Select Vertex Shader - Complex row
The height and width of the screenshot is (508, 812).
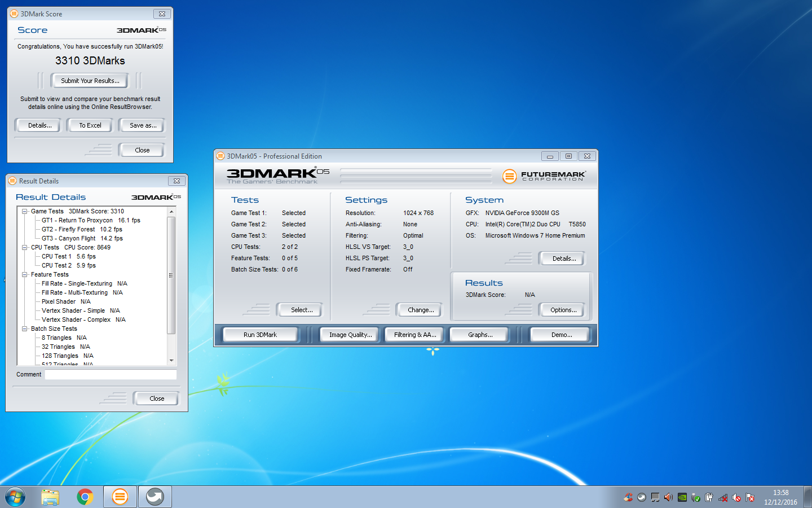click(x=83, y=320)
